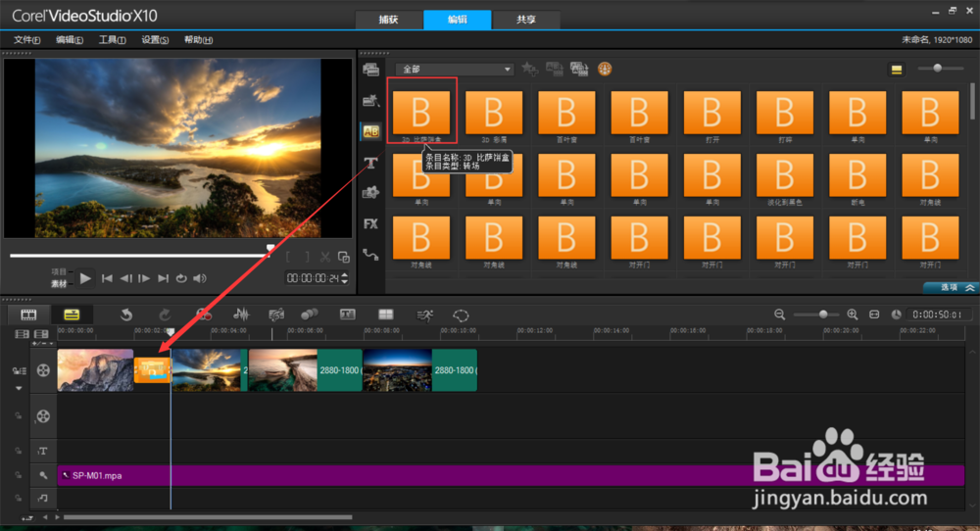Toggle repeat playback loop
This screenshot has height=531, width=980.
tap(181, 278)
